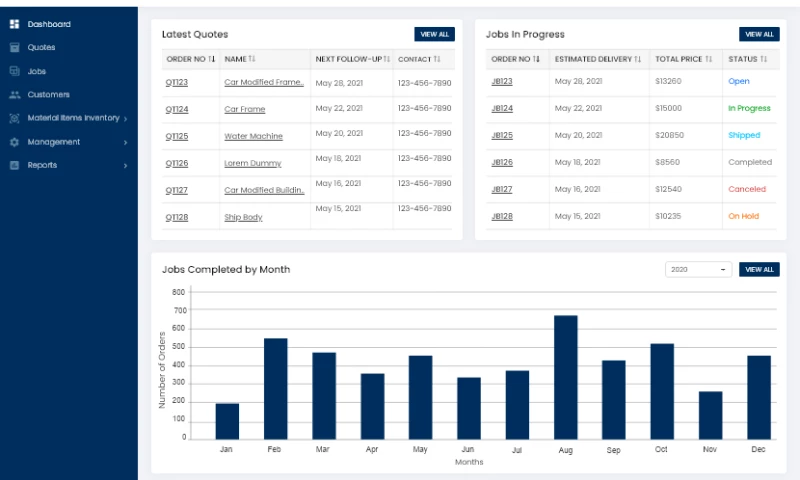Click the Customers people icon
This screenshot has height=480, width=800.
click(x=14, y=95)
